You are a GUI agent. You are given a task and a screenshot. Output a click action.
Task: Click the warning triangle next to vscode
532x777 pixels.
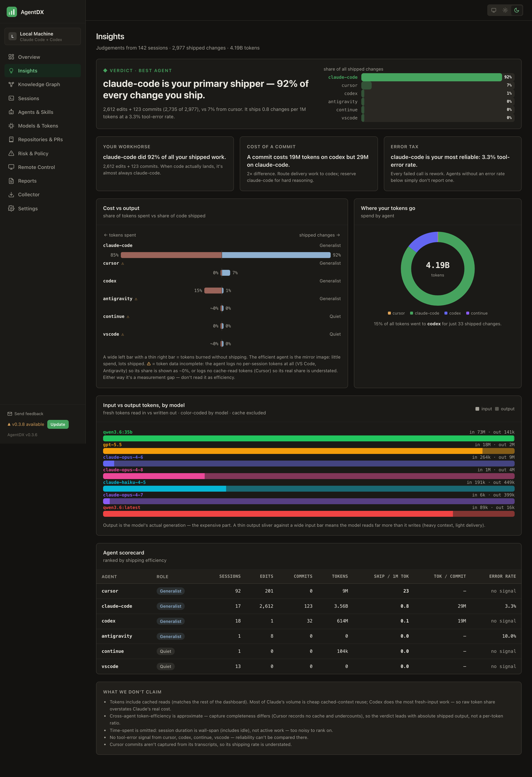coord(123,334)
